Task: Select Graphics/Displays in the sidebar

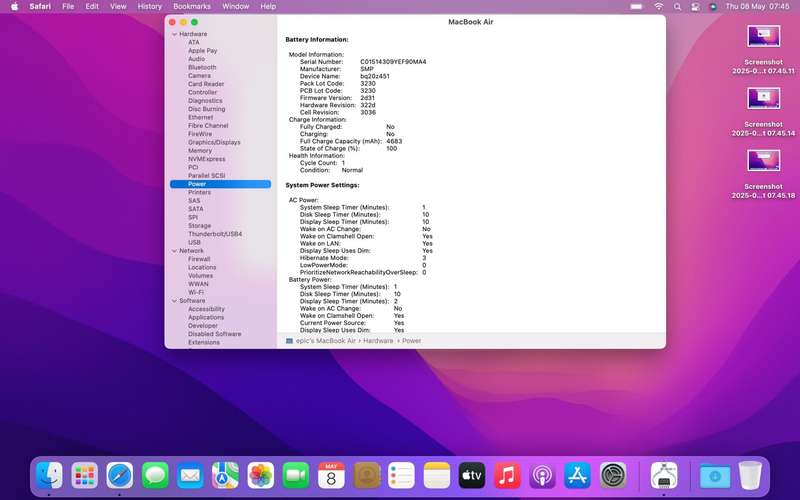Action: 214,142
